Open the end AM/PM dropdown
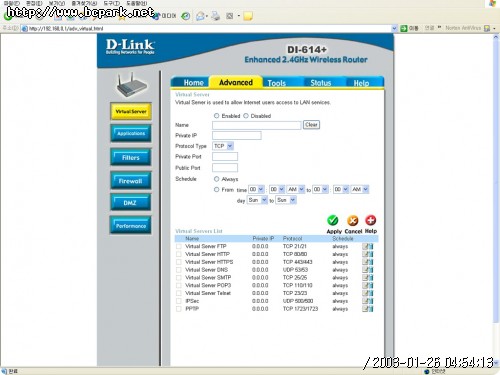This screenshot has width=500, height=375. (x=360, y=189)
